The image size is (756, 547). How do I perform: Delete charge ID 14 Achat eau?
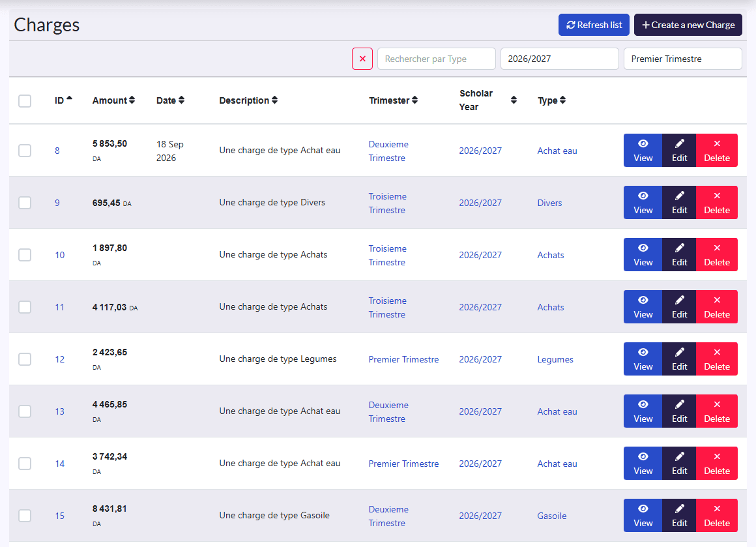tap(717, 464)
